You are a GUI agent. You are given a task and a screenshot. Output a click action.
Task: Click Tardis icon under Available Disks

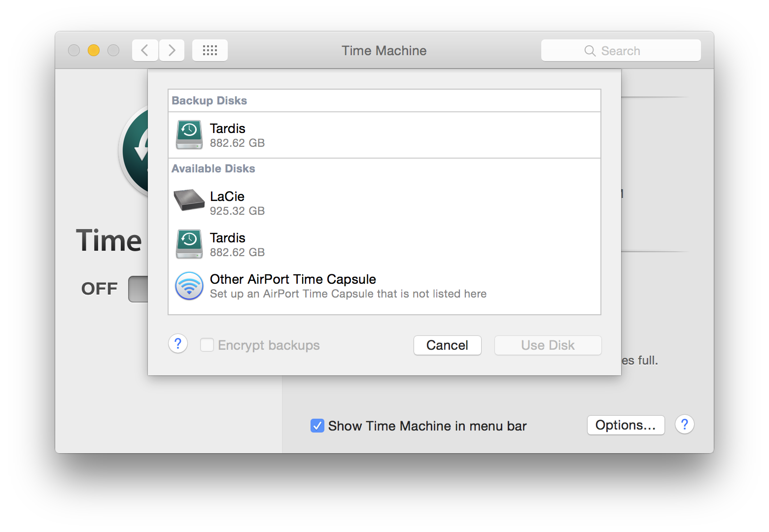189,244
